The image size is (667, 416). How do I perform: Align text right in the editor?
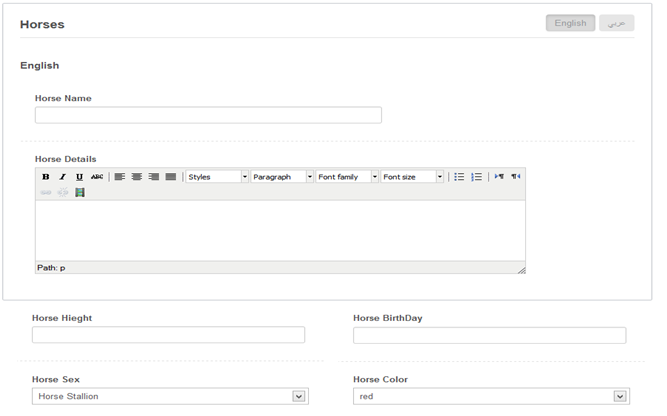pyautogui.click(x=154, y=177)
